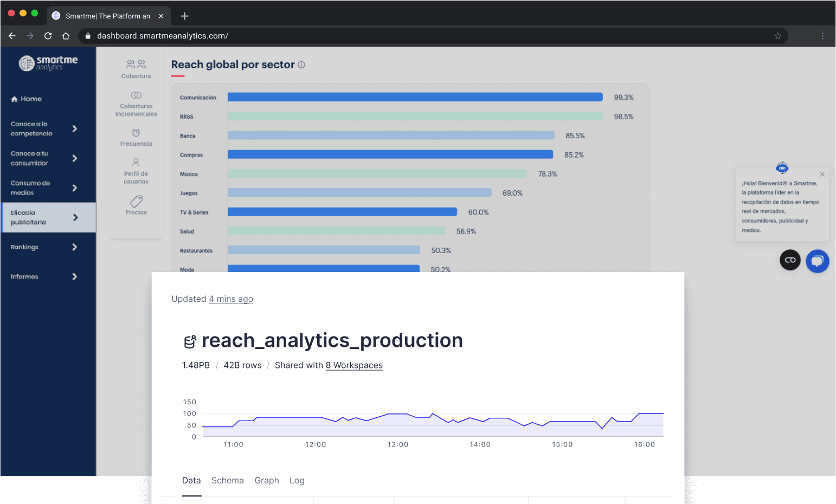Click the 4 mins ago updated link

pyautogui.click(x=231, y=299)
